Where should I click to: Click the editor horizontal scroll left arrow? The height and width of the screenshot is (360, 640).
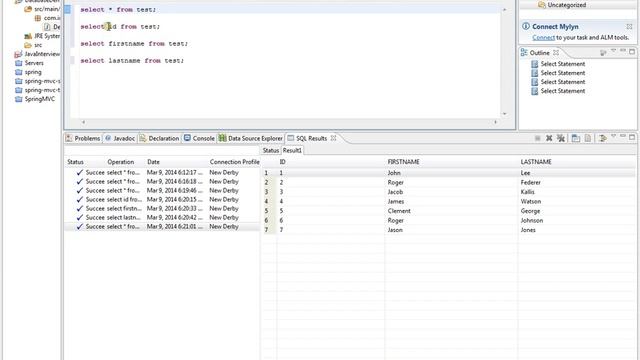click(x=83, y=122)
